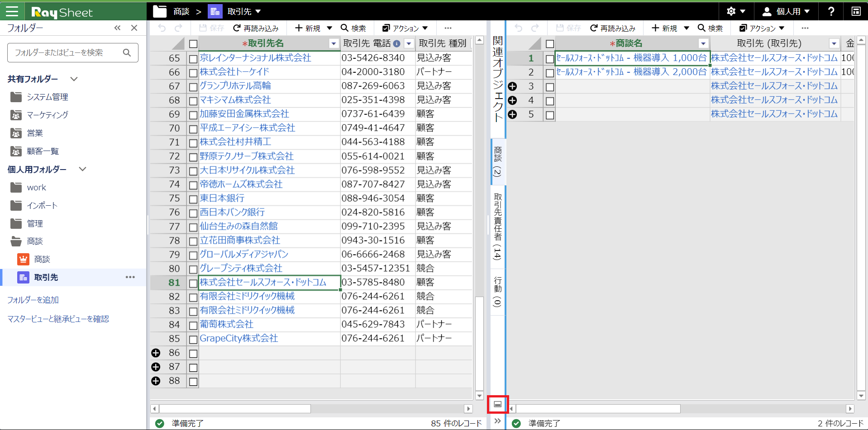Open the システム管理 folder
Screen dimensions: 868x430
[48, 97]
